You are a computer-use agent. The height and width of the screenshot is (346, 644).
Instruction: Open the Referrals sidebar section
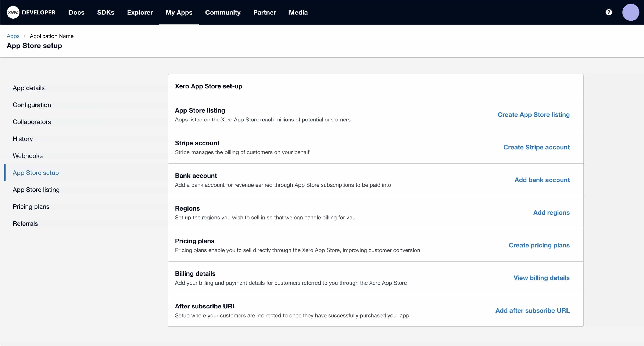(25, 223)
